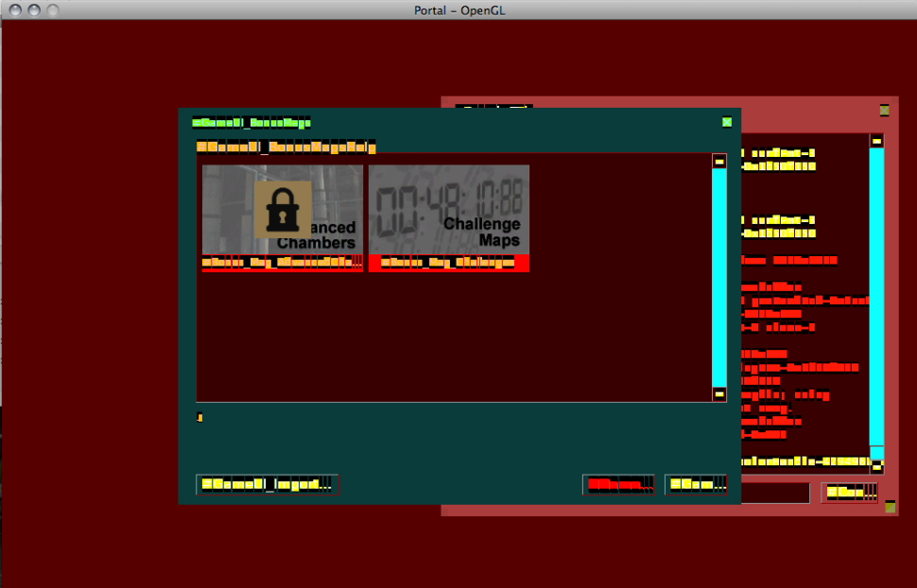Minimize the Portal - OpenGL macOS window
The image size is (917, 588).
[x=34, y=10]
